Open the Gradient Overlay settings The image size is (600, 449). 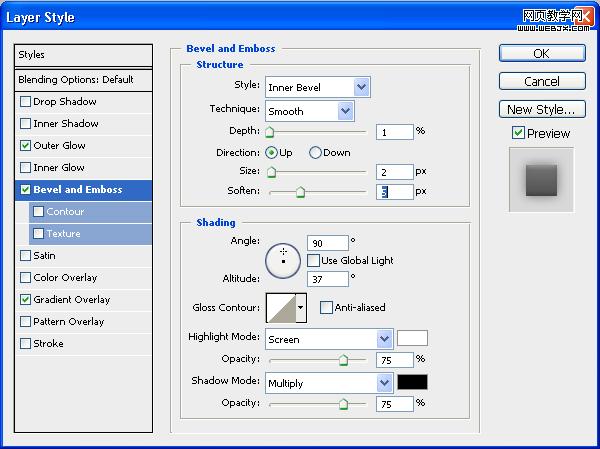pyautogui.click(x=83, y=300)
